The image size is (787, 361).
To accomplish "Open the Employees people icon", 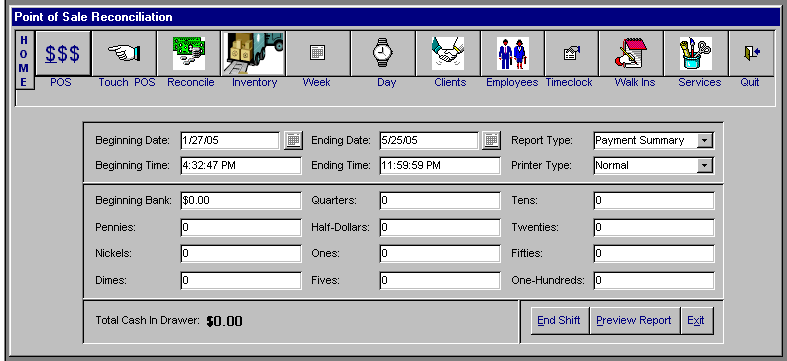I will [512, 53].
